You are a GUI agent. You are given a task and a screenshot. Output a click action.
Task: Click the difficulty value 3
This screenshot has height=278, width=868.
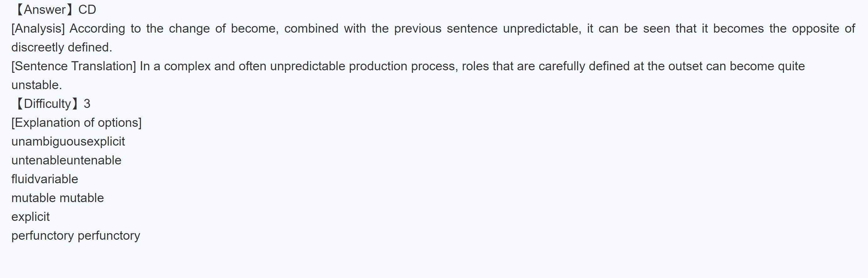(x=87, y=104)
